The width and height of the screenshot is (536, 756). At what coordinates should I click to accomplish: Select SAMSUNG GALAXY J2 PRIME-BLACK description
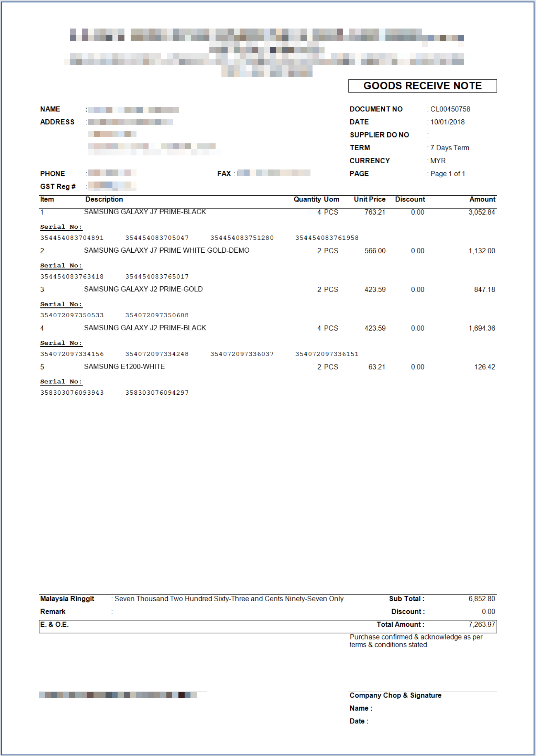[x=145, y=328]
